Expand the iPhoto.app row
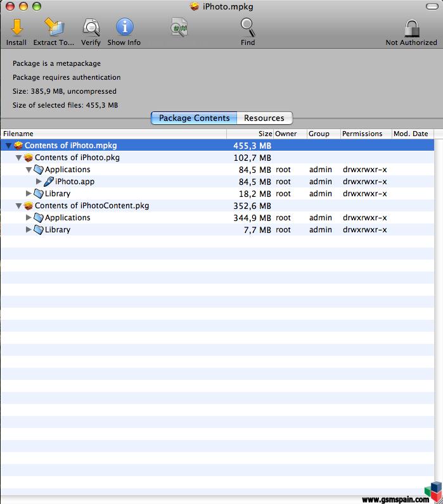This screenshot has height=504, width=443. pyautogui.click(x=39, y=182)
